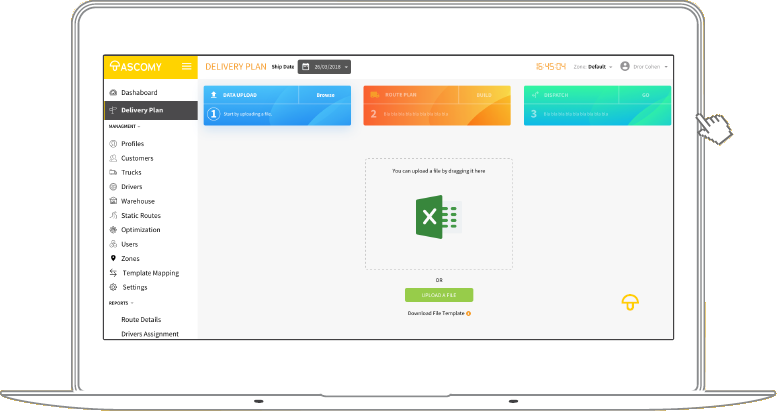Image resolution: width=777 pixels, height=411 pixels.
Task: Click the Download File Template link
Action: (435, 314)
